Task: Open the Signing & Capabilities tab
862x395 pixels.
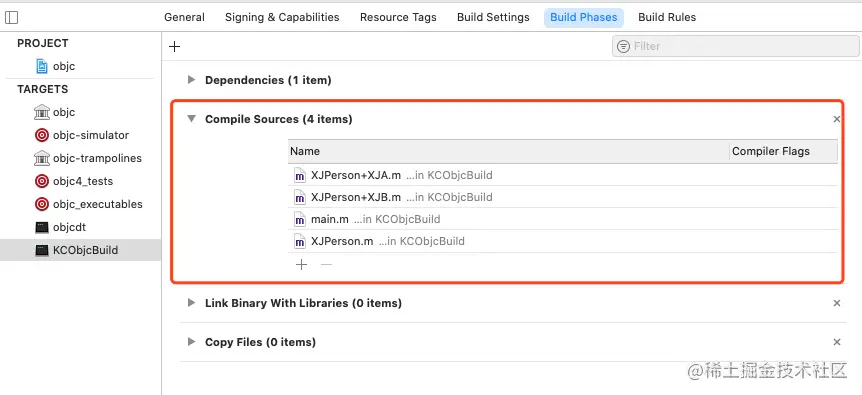Action: click(x=282, y=18)
